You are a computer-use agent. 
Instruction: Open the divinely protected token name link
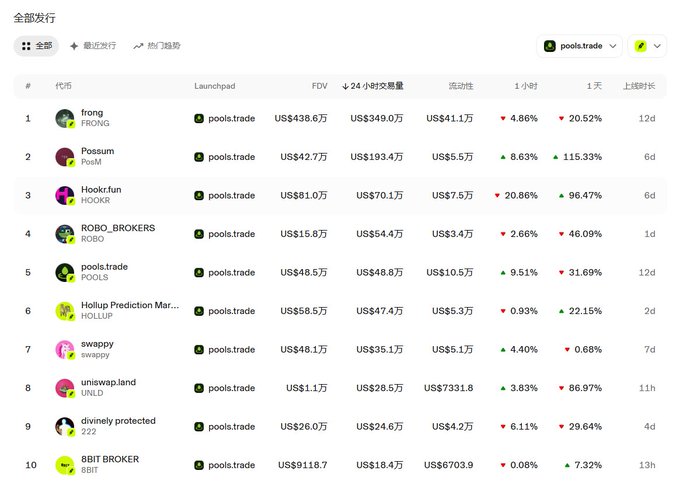118,421
